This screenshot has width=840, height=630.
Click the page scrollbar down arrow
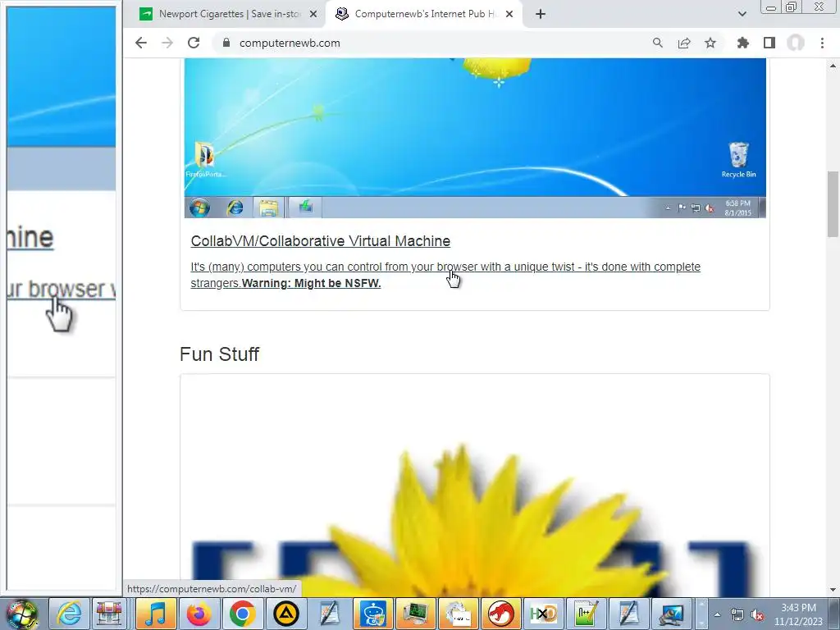833,590
